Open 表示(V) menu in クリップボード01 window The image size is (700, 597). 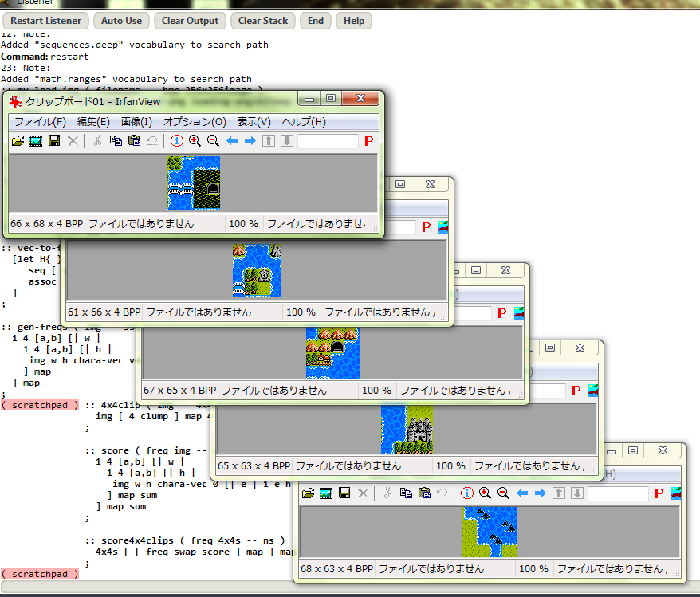tap(254, 122)
